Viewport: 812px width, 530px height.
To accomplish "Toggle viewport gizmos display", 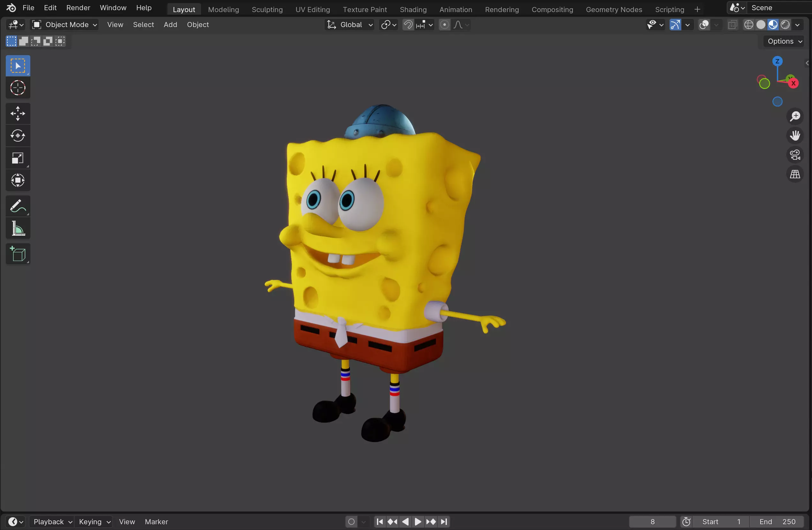I will (675, 25).
